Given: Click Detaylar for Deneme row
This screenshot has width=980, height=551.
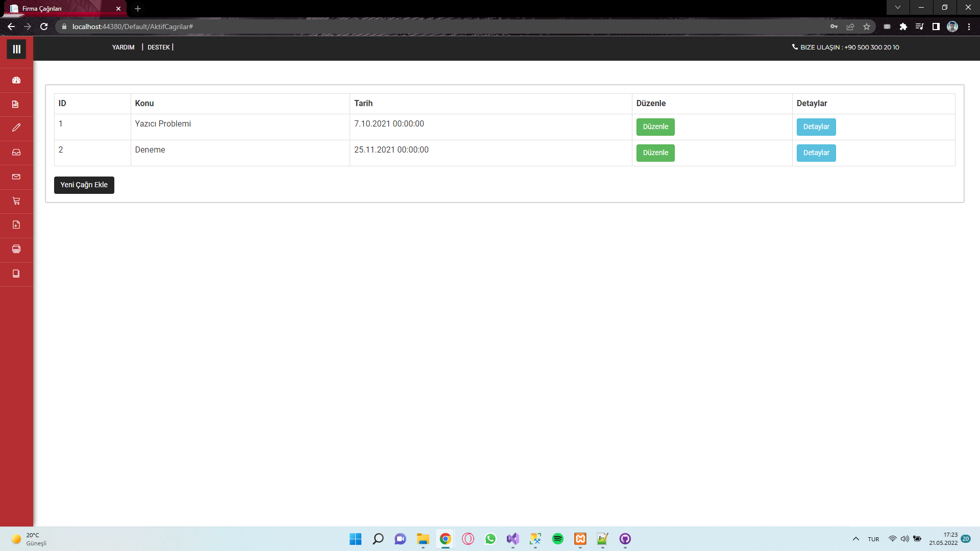Looking at the screenshot, I should pos(816,153).
